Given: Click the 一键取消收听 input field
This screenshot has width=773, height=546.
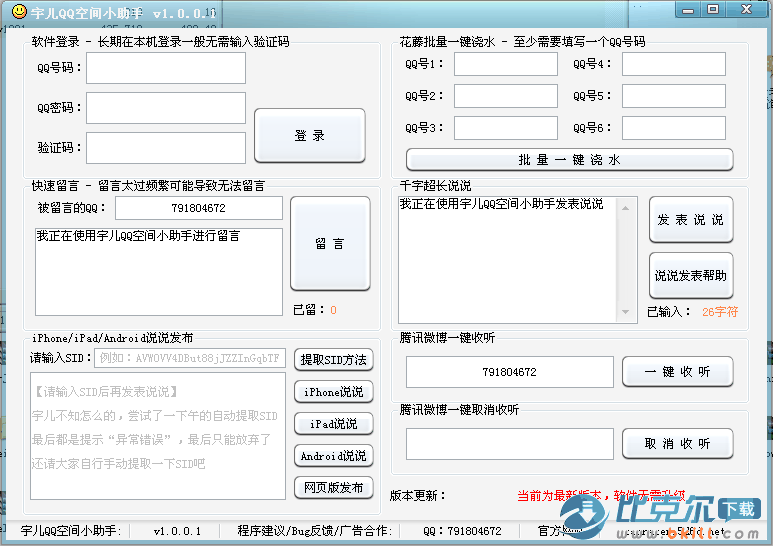Looking at the screenshot, I should (510, 444).
